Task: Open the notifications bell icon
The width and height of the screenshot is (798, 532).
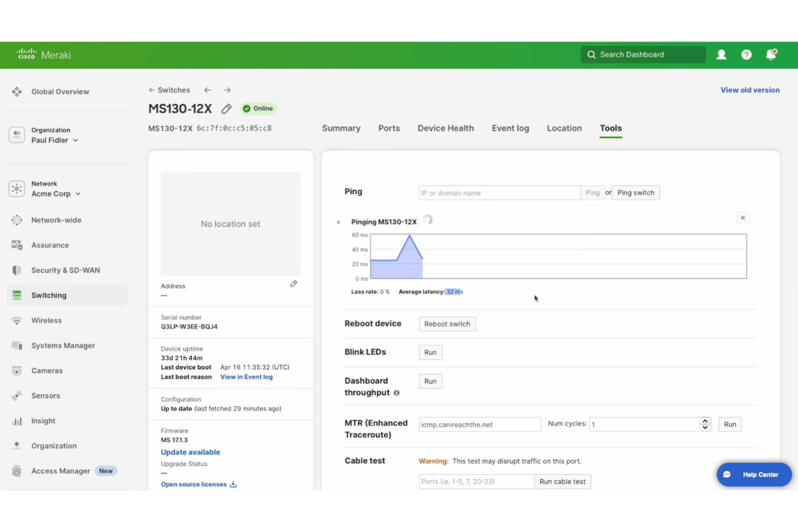Action: point(771,54)
